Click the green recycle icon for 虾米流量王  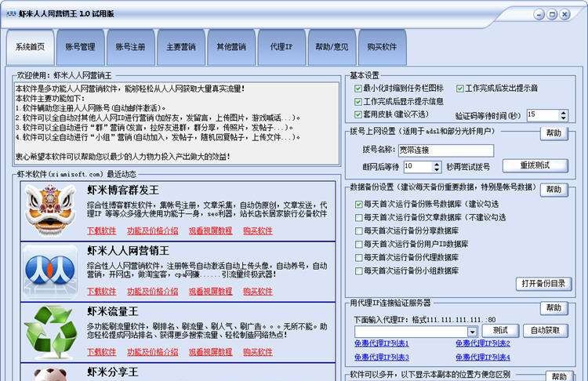point(50,331)
